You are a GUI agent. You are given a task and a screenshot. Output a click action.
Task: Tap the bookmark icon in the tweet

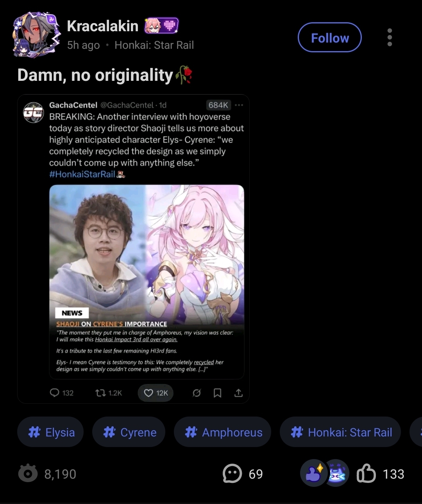(218, 393)
